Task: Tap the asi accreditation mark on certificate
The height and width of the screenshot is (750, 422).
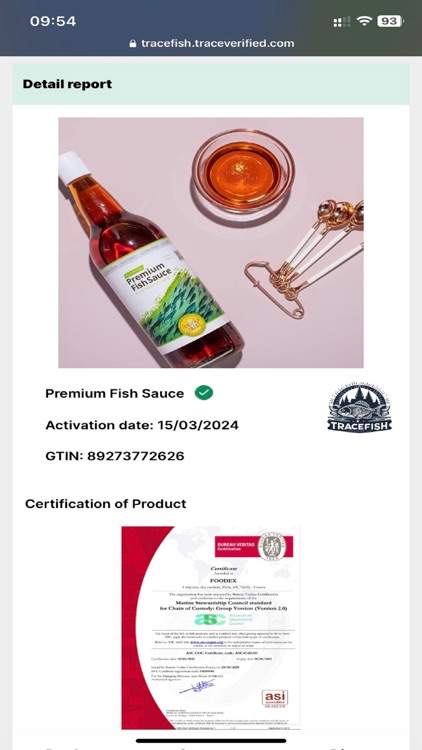Action: pos(275,698)
